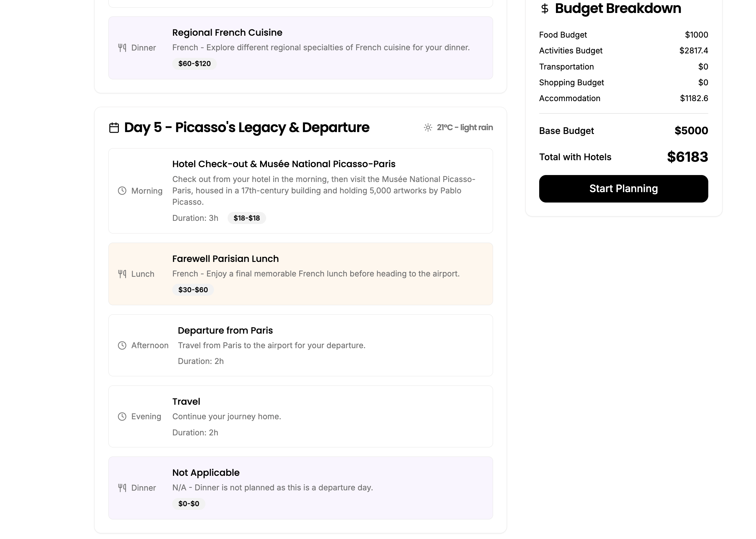756x539 pixels.
Task: Click the Accommodation amount $1182.6
Action: click(694, 98)
